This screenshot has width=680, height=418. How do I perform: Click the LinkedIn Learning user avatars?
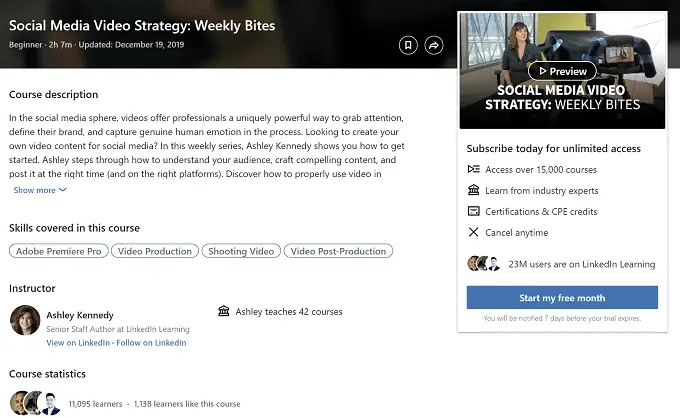click(482, 264)
